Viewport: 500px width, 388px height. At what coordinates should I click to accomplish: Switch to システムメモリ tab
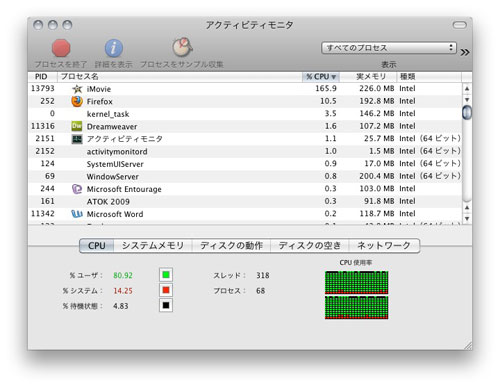click(x=153, y=246)
